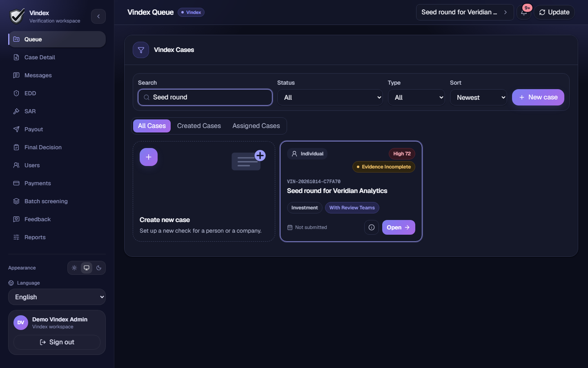Click the info icon on the Veridian case card

point(372,227)
